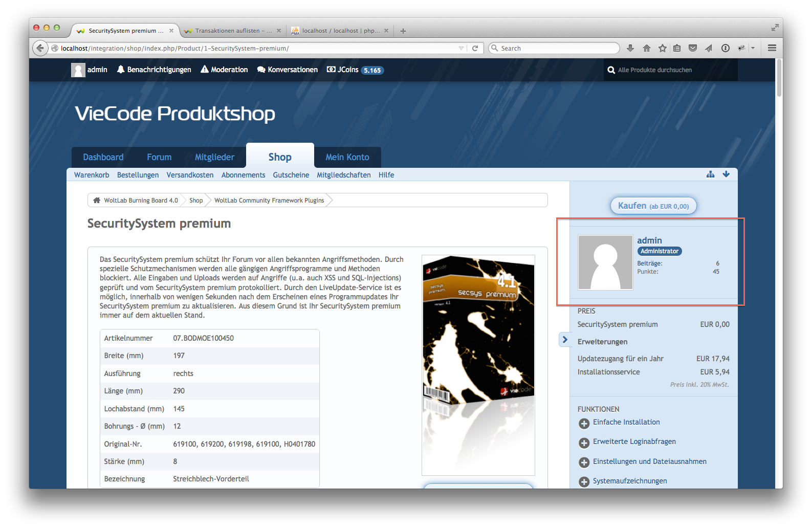Switch to the Forum main tab

click(159, 157)
